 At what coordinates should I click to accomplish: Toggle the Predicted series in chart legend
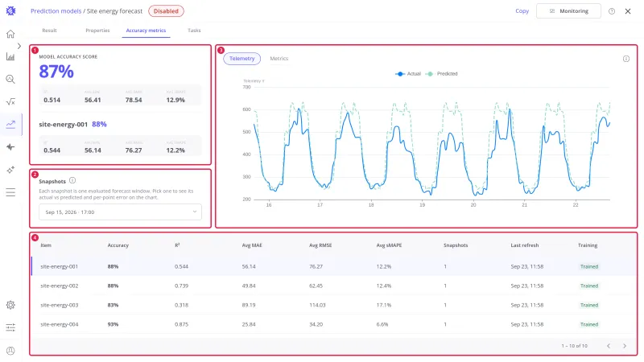coord(442,74)
